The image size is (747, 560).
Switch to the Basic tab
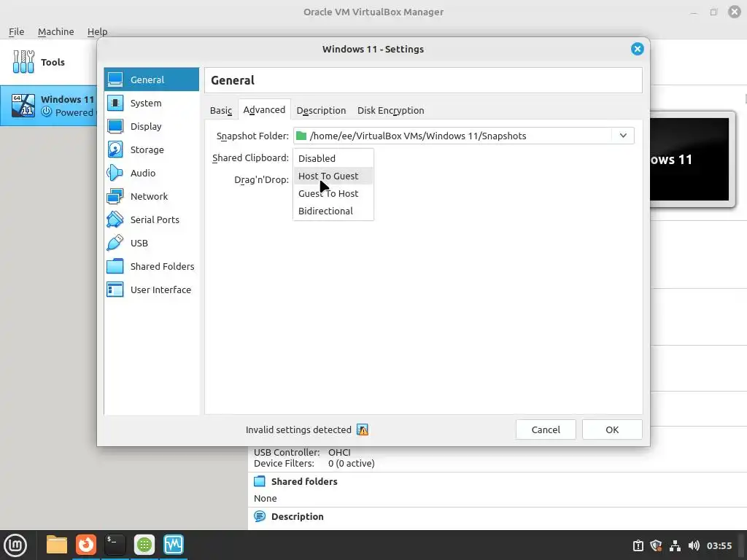pos(221,110)
